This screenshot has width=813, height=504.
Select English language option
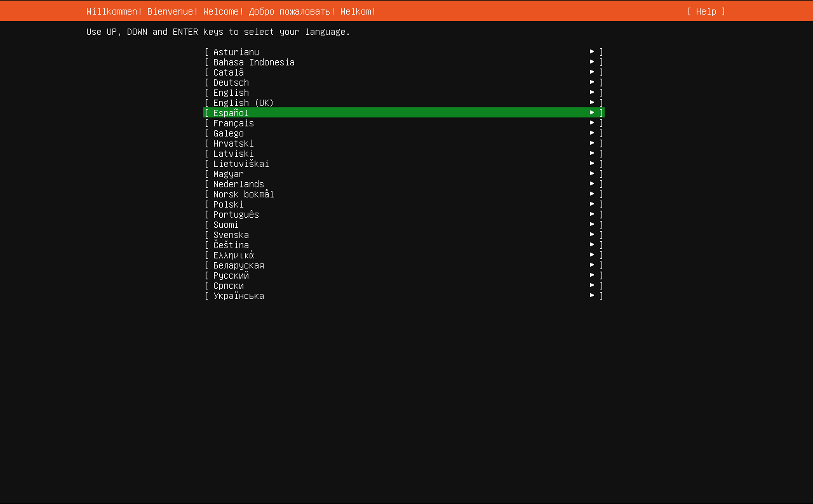404,93
